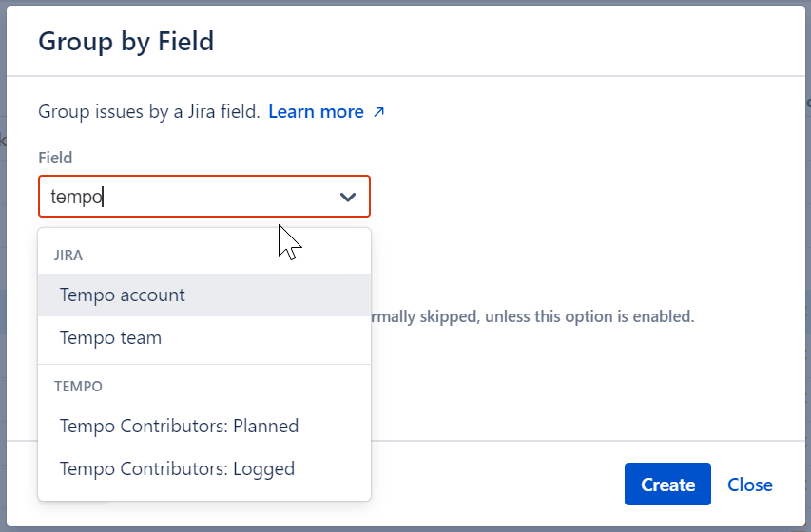Pick Tempo Contributors: Planned
811x532 pixels.
pyautogui.click(x=179, y=426)
